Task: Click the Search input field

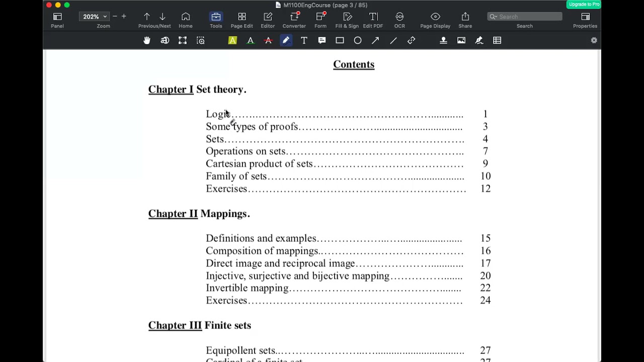Action: pos(525,17)
